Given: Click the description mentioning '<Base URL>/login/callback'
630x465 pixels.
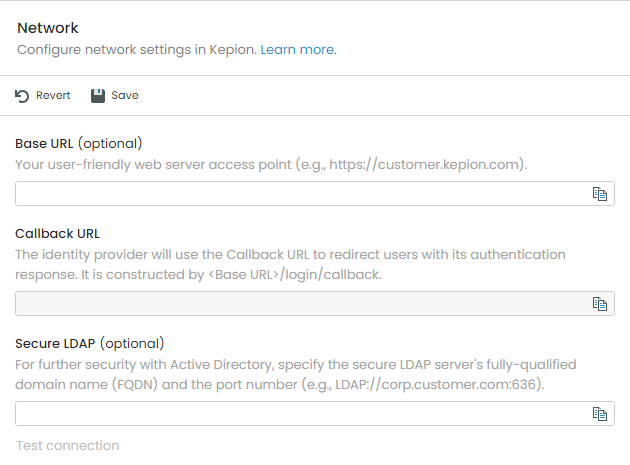Looking at the screenshot, I should point(290,264).
